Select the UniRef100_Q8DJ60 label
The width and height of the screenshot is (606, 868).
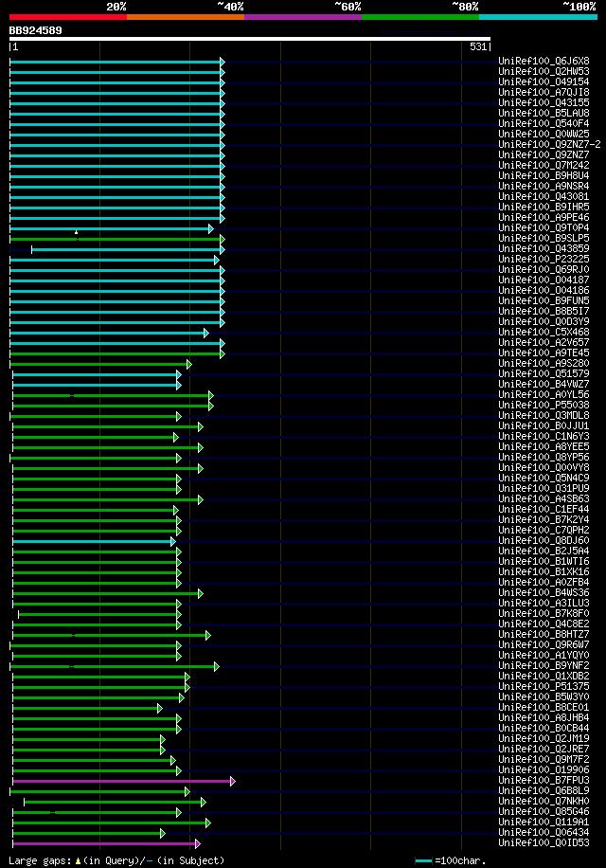tap(544, 541)
